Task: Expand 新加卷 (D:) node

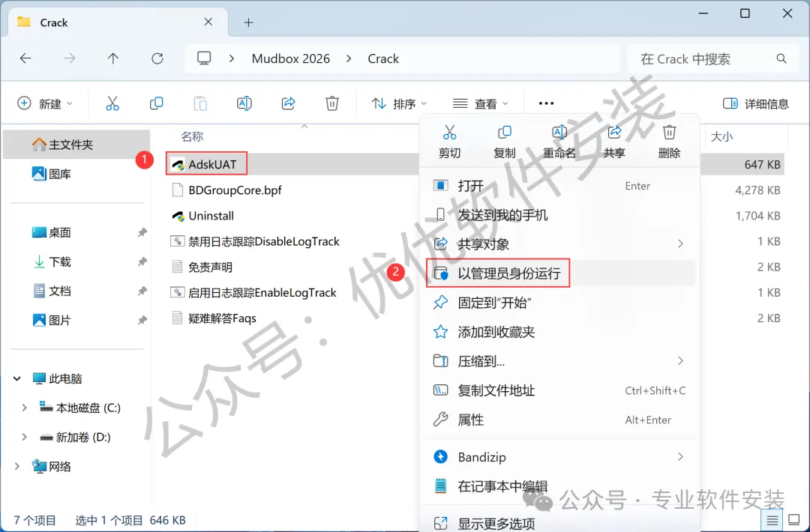Action: click(24, 438)
